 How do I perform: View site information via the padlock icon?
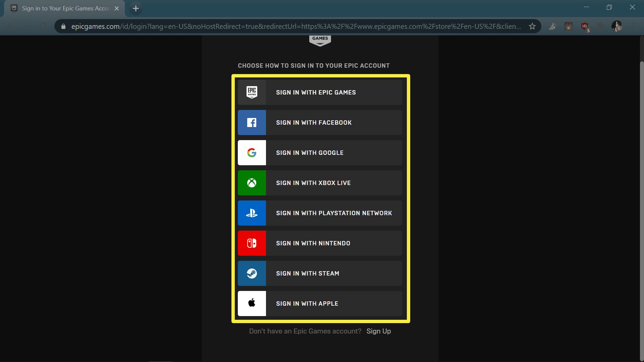click(x=63, y=26)
